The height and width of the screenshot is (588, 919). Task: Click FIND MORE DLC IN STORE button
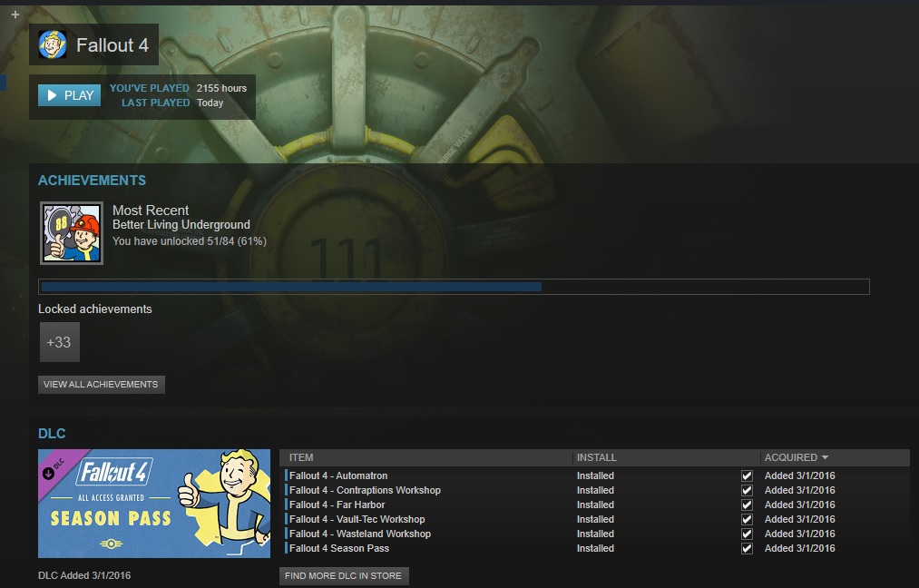pos(344,575)
